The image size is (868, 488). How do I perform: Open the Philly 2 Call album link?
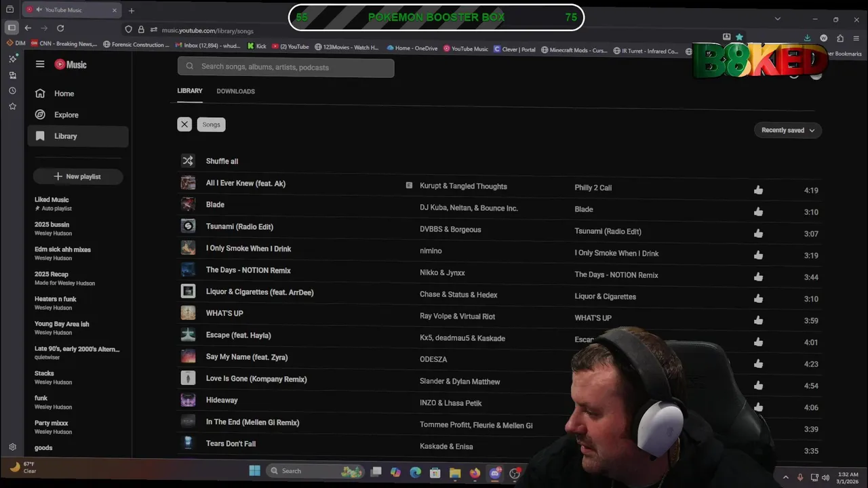(593, 188)
